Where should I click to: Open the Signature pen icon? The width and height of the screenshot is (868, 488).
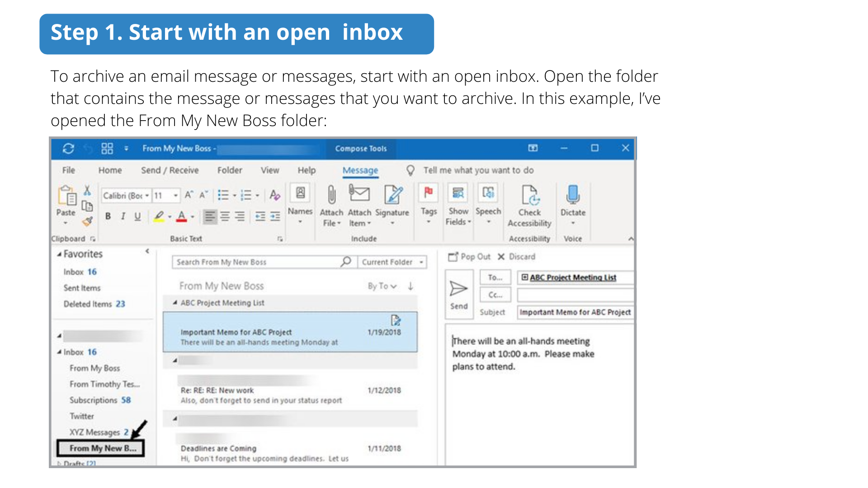pos(392,195)
